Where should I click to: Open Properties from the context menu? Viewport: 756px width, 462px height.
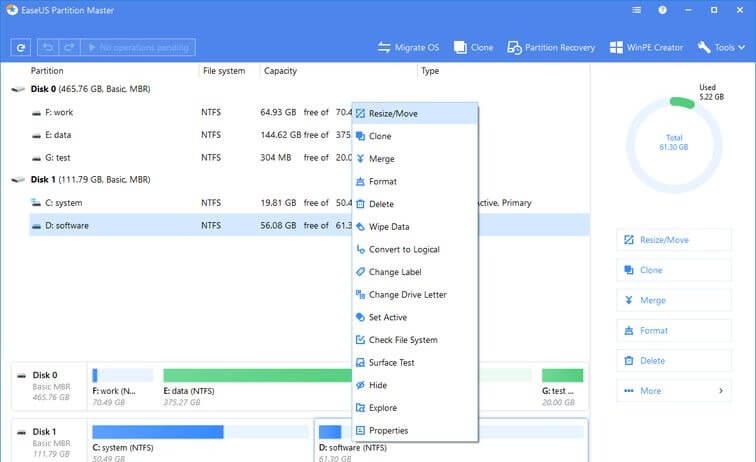[415, 431]
